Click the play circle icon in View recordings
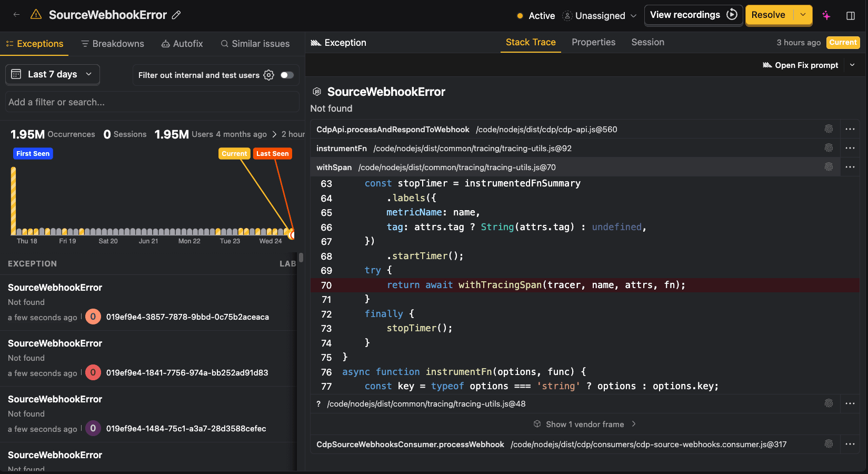868x474 pixels. click(x=732, y=15)
